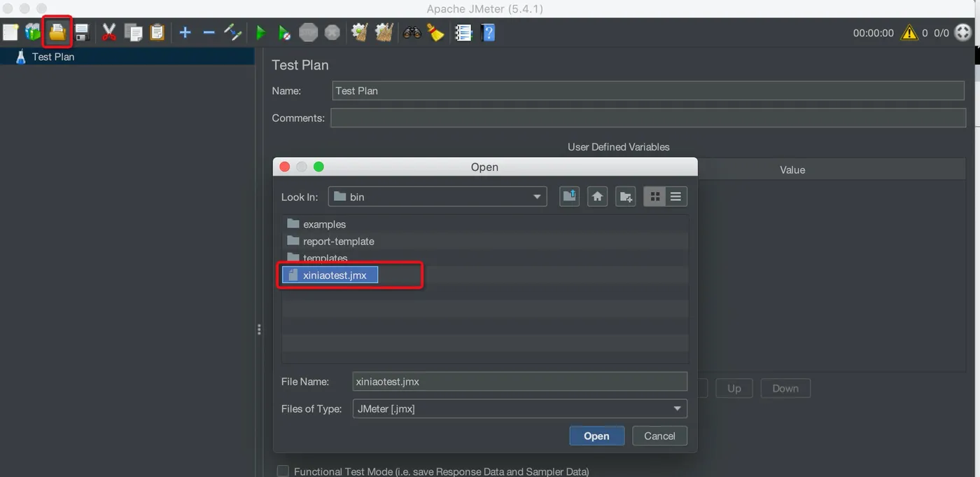Viewport: 980px width, 477px height.
Task: Expand all tree nodes with plus icon
Action: 185,32
